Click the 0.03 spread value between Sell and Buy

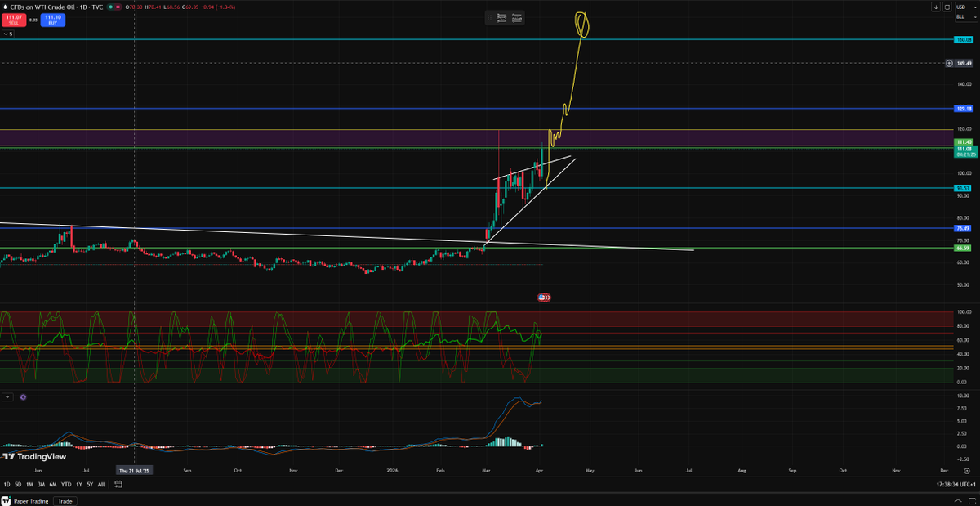[x=34, y=20]
